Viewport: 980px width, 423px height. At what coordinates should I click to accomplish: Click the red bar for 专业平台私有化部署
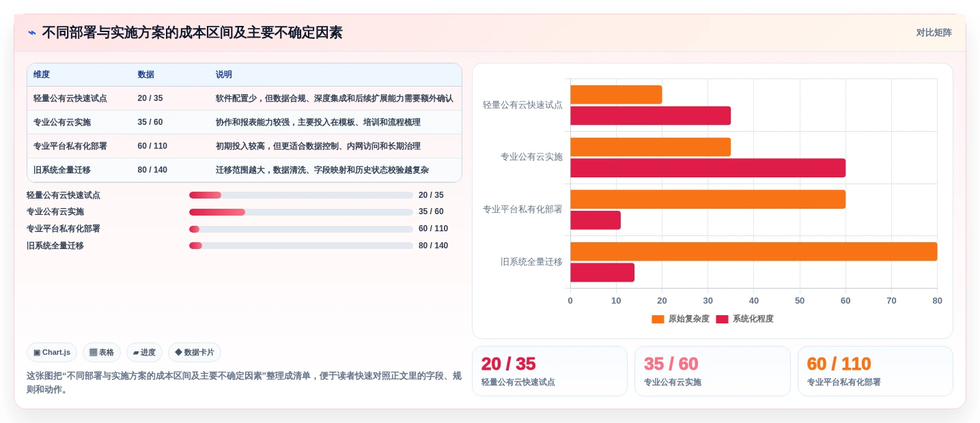pos(596,220)
